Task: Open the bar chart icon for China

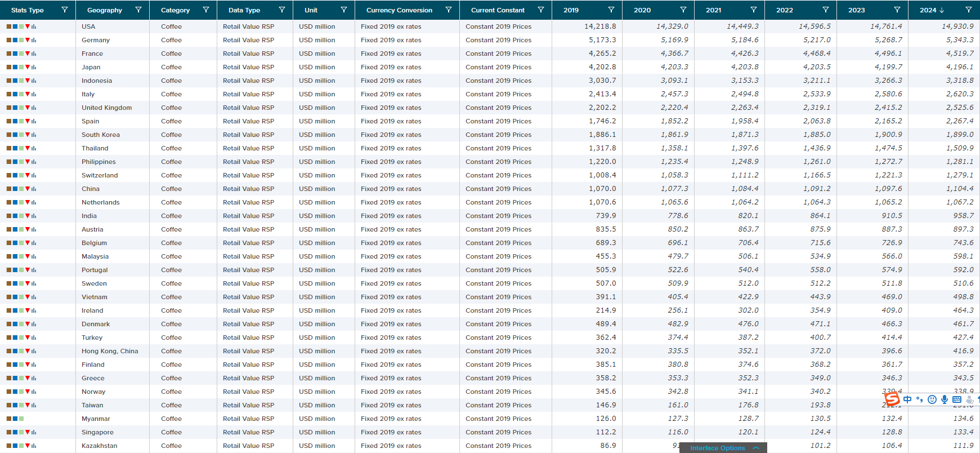Action: [x=34, y=189]
